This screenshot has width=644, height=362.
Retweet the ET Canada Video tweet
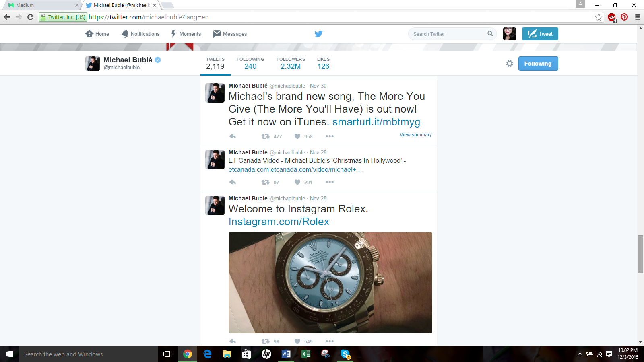click(265, 182)
